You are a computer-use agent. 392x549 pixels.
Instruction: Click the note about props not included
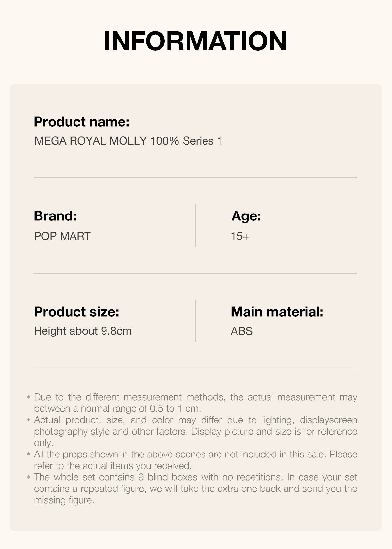click(195, 460)
